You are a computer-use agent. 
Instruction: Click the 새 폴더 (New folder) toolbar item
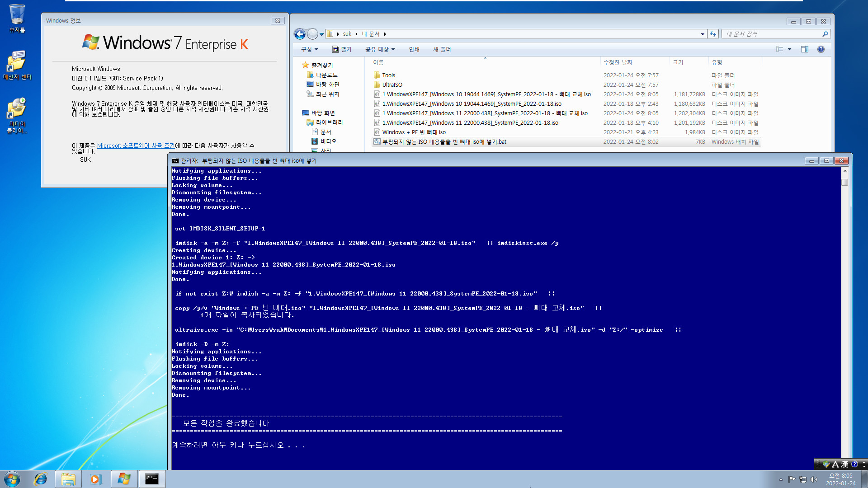[x=442, y=49]
